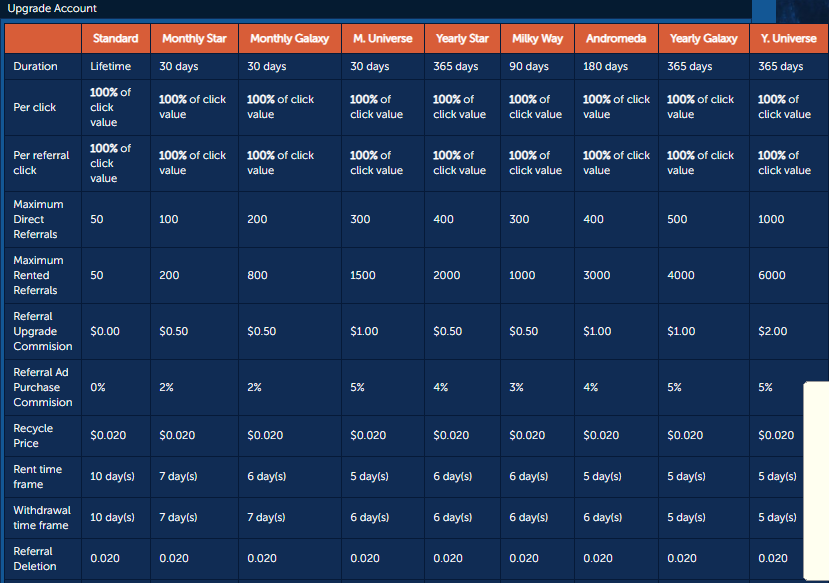The width and height of the screenshot is (829, 583).
Task: Click the Andromeda column header
Action: coord(616,39)
